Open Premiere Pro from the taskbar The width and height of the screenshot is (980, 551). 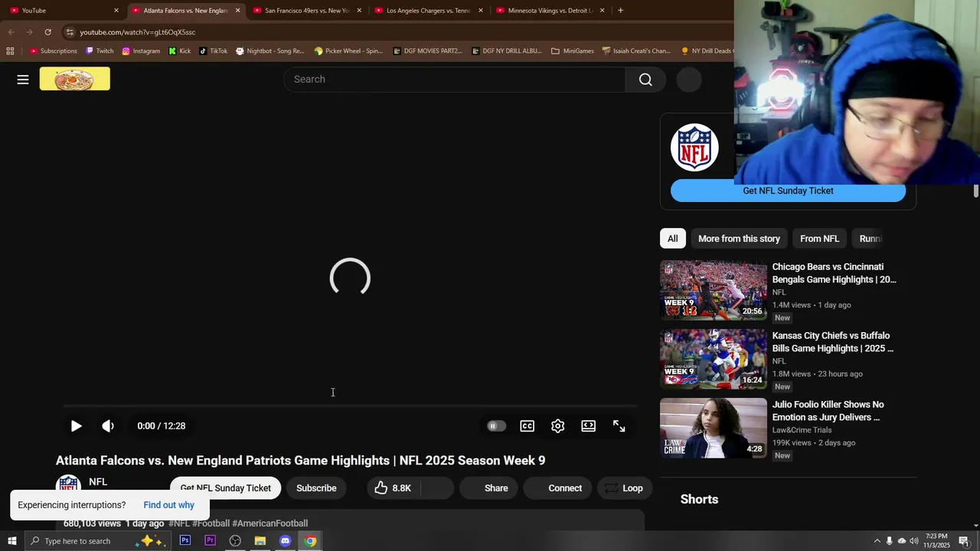210,541
